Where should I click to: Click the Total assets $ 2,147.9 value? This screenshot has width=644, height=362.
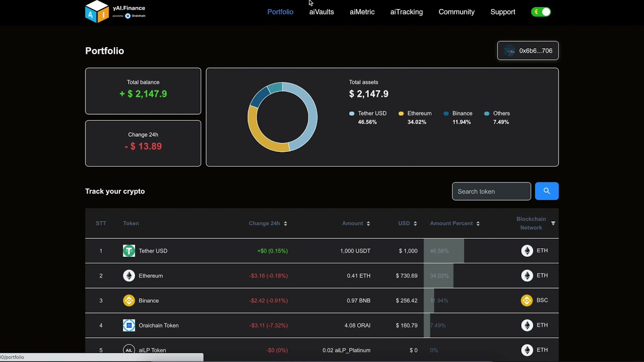(x=369, y=94)
